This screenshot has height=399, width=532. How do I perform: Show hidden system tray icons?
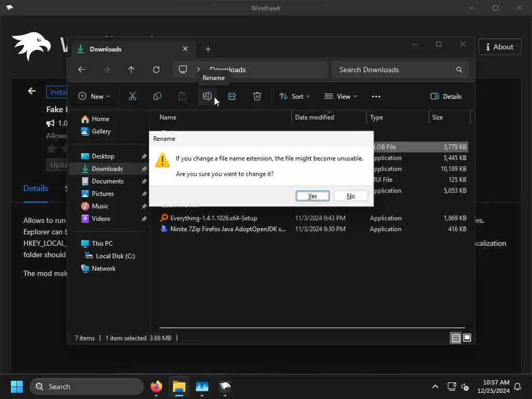point(435,387)
